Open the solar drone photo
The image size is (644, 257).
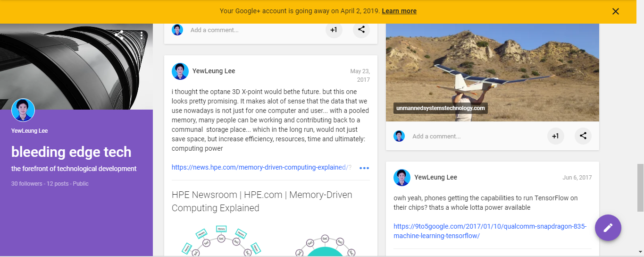pyautogui.click(x=493, y=73)
